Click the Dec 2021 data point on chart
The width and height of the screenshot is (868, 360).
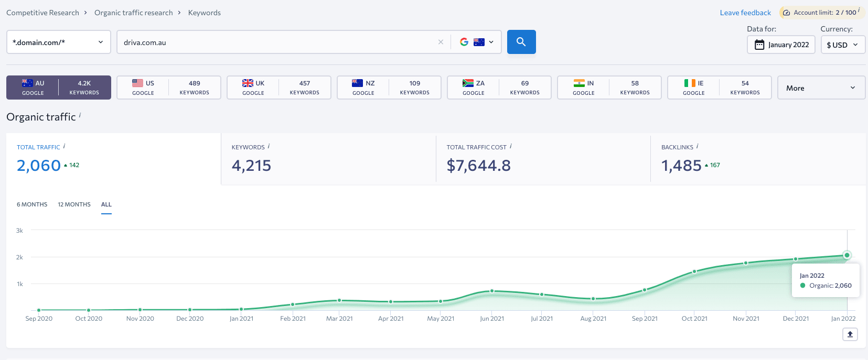point(796,259)
